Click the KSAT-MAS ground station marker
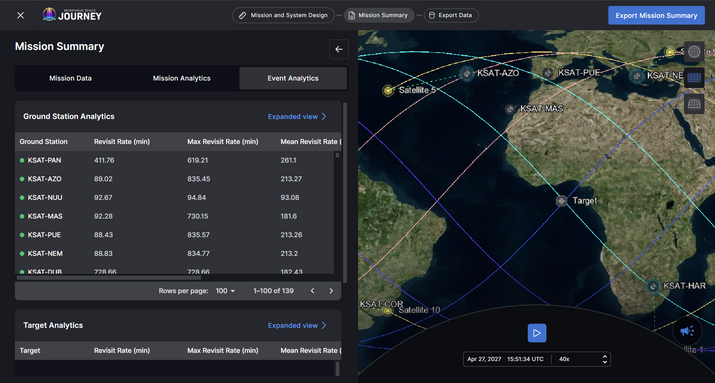This screenshot has width=715, height=383. point(510,109)
